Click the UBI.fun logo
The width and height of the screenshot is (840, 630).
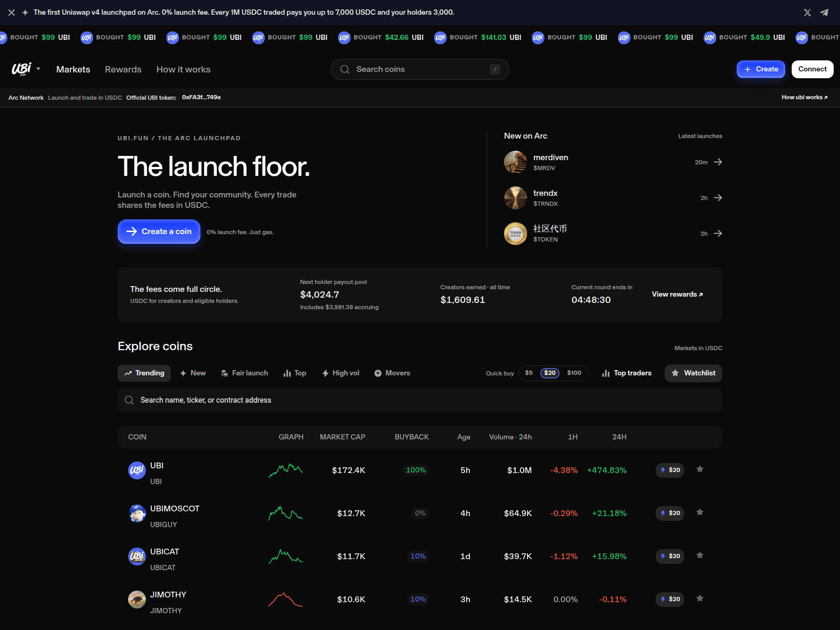pos(22,69)
